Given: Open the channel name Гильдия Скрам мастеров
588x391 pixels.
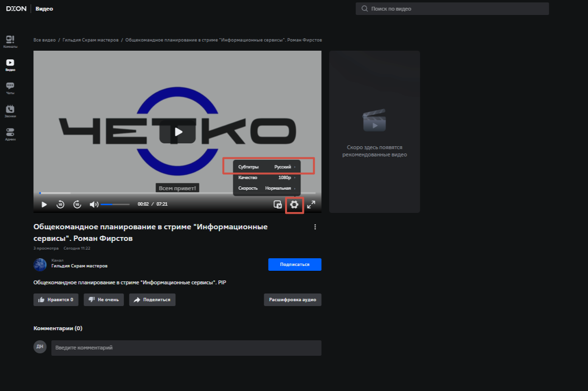Looking at the screenshot, I should click(x=79, y=266).
